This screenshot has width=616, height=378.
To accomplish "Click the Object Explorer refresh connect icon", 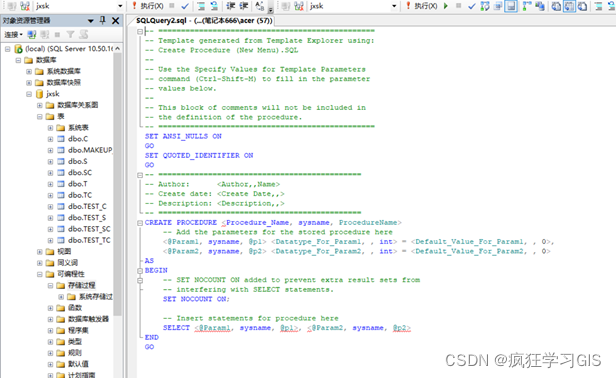I will tap(32, 35).
